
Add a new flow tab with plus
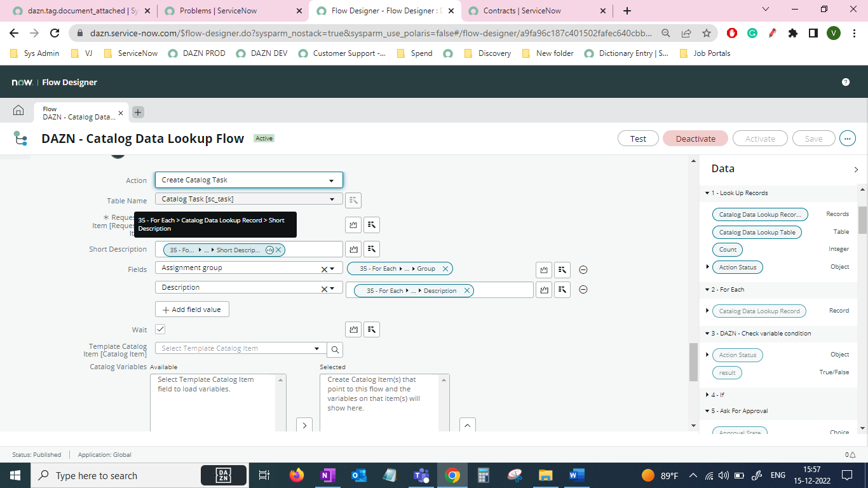tap(138, 112)
